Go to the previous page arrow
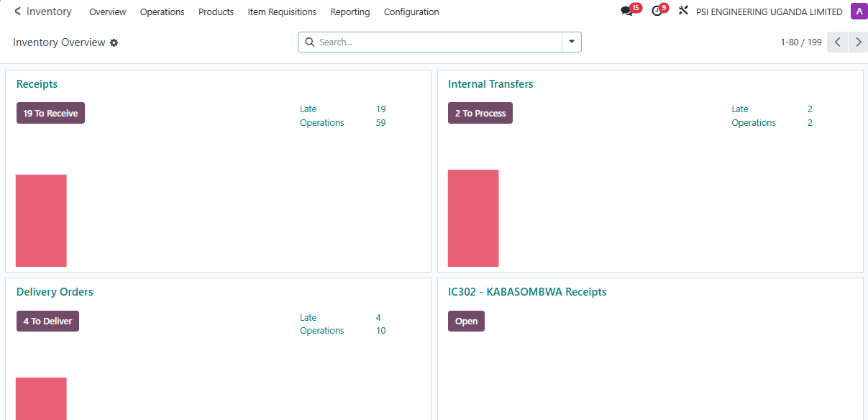This screenshot has width=868, height=420. click(837, 42)
